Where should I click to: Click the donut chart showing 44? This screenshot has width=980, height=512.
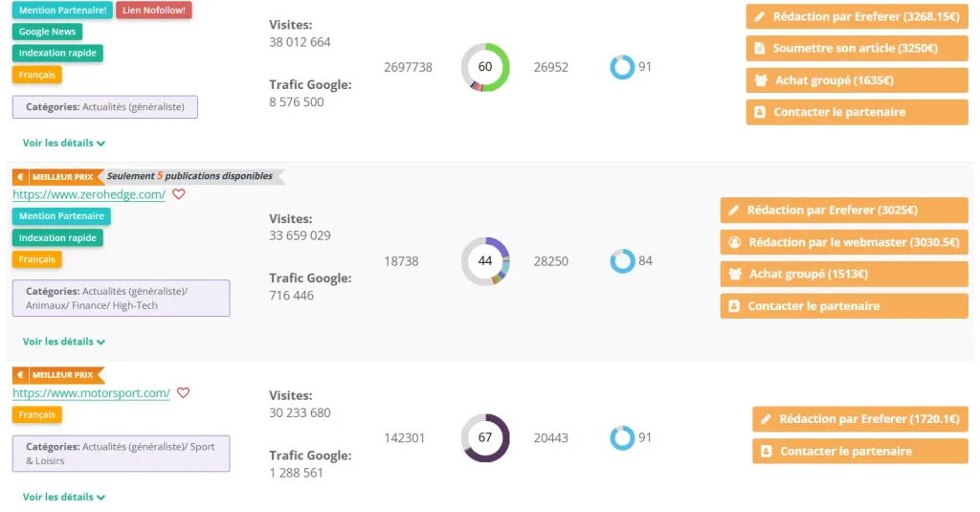pyautogui.click(x=485, y=261)
